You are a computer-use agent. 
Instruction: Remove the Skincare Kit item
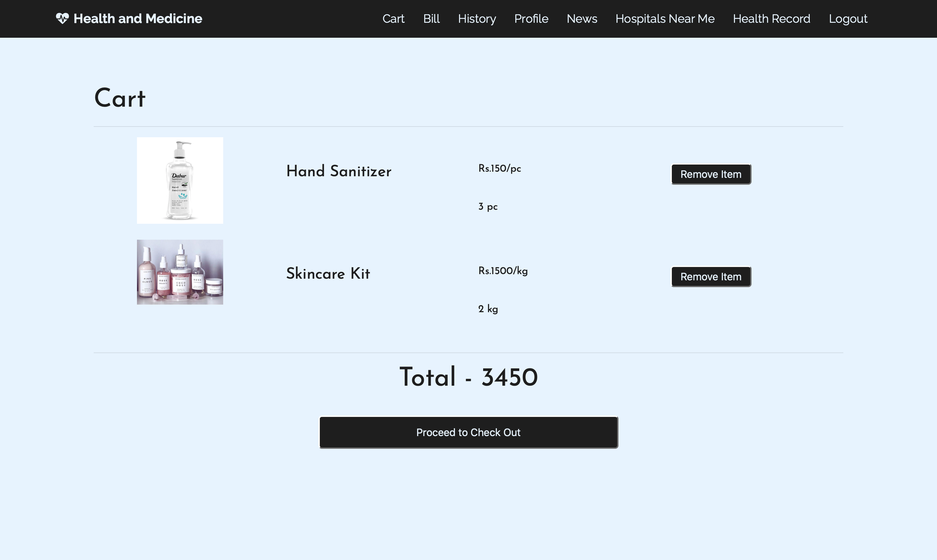711,277
